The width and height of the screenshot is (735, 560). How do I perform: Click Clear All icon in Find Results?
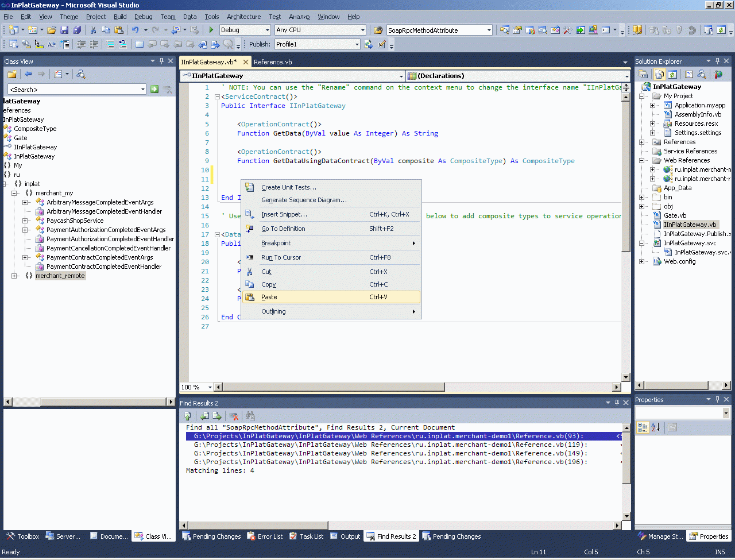(234, 416)
